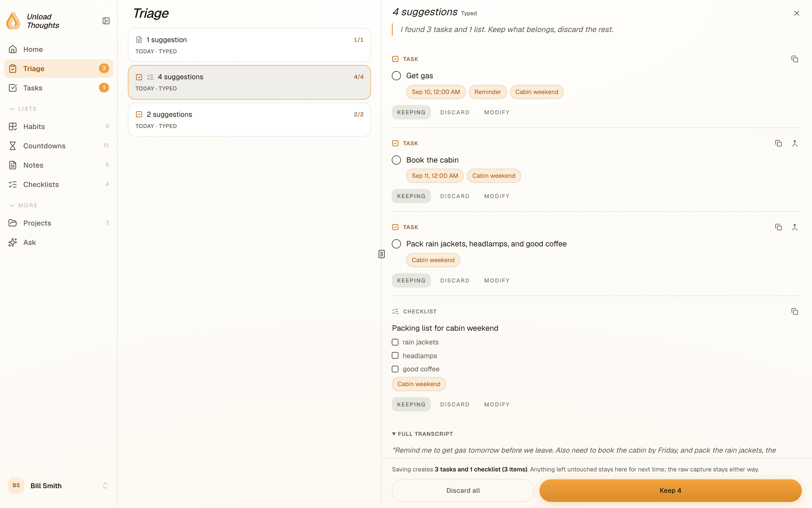Open the Tasks section

pyautogui.click(x=59, y=88)
